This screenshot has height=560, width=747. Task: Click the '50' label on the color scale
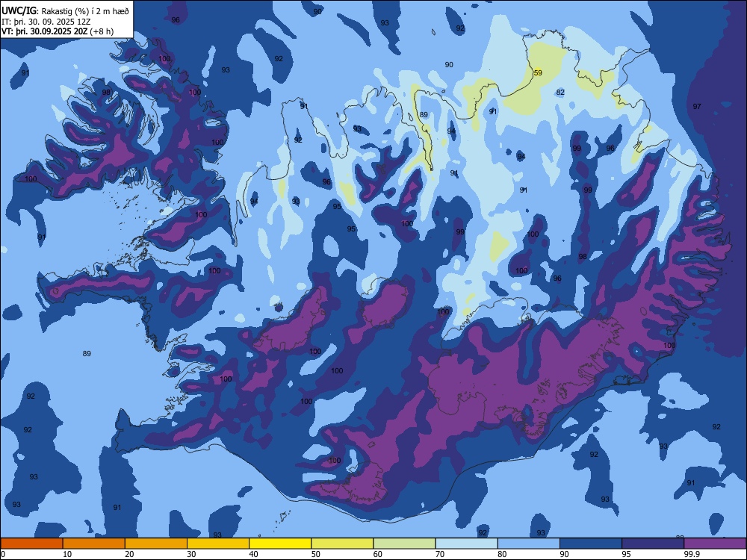click(x=316, y=554)
